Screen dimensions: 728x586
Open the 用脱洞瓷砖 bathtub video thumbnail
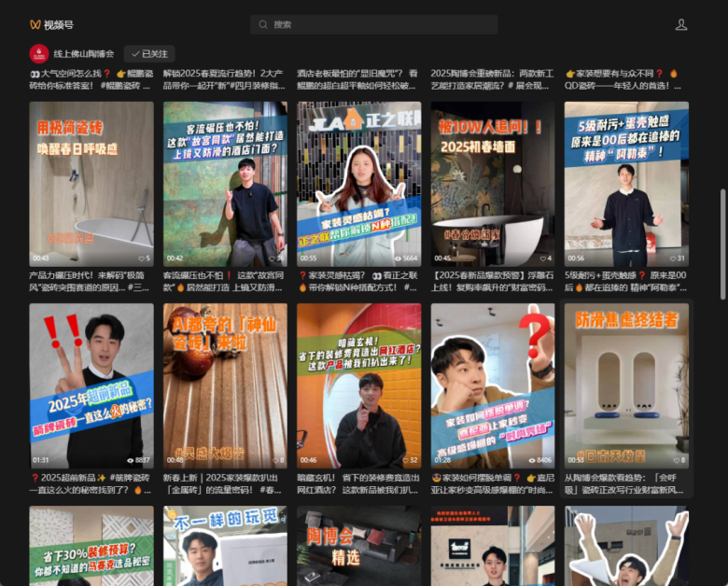tap(91, 182)
